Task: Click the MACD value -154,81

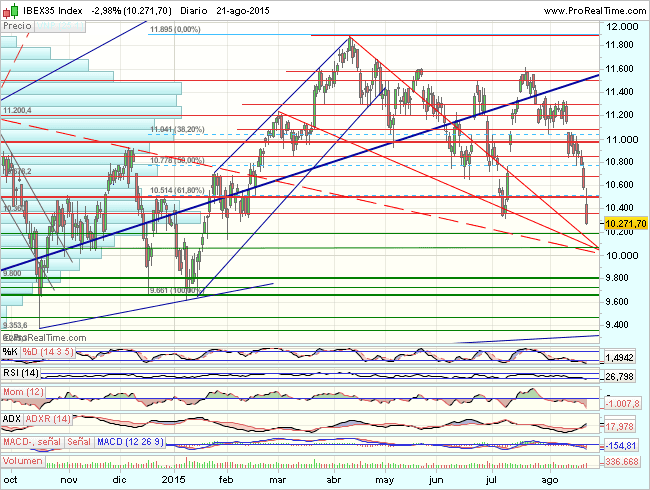Action: [x=621, y=445]
